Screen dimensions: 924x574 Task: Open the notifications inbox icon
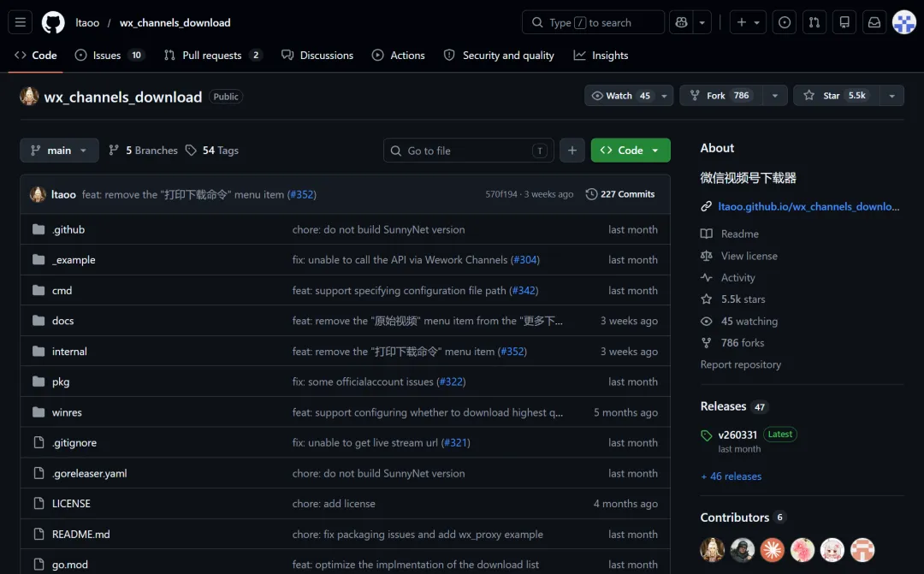(x=874, y=22)
